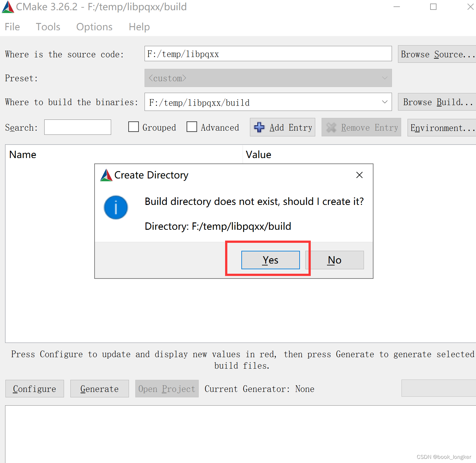476x463 pixels.
Task: Click the Remove Entry button
Action: (x=361, y=127)
